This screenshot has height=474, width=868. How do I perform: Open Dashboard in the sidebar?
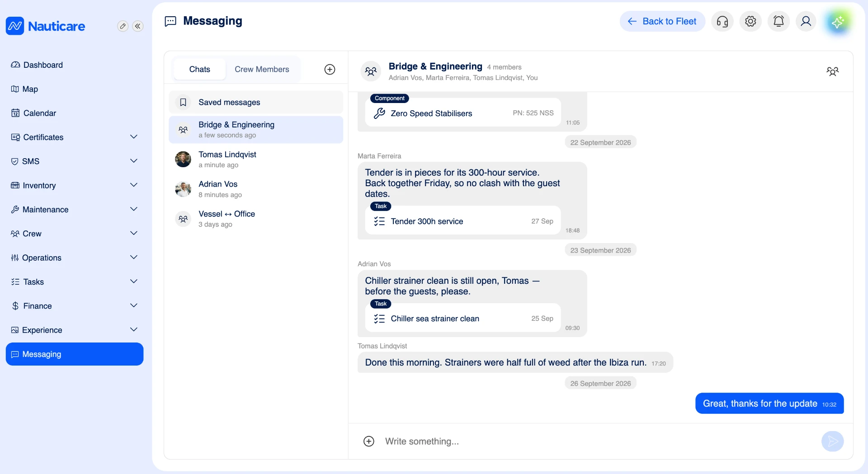click(x=75, y=65)
